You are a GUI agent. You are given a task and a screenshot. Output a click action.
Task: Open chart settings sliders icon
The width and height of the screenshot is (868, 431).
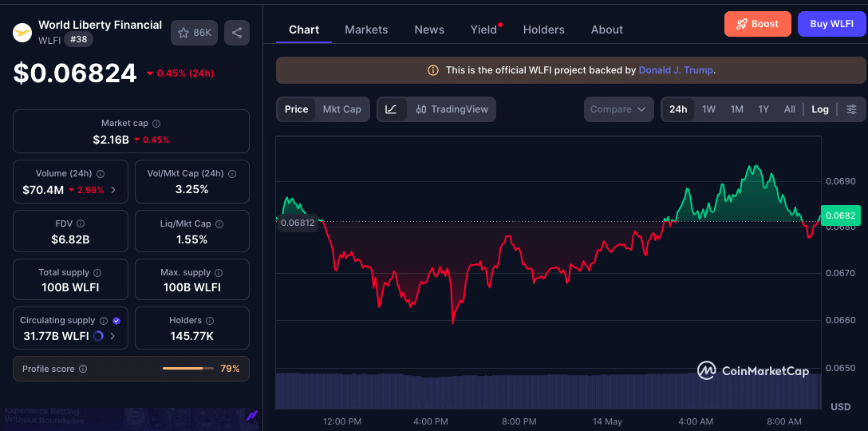[x=852, y=109]
